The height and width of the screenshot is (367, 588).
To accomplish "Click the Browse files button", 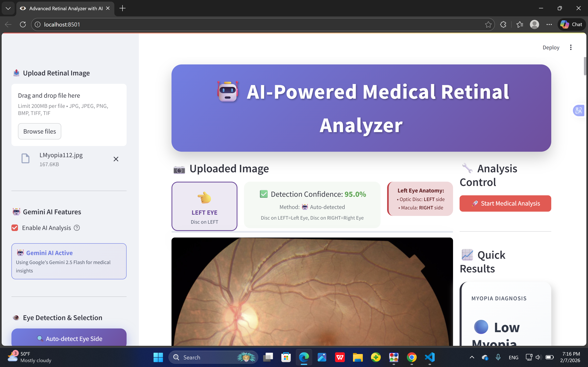I will 40,131.
